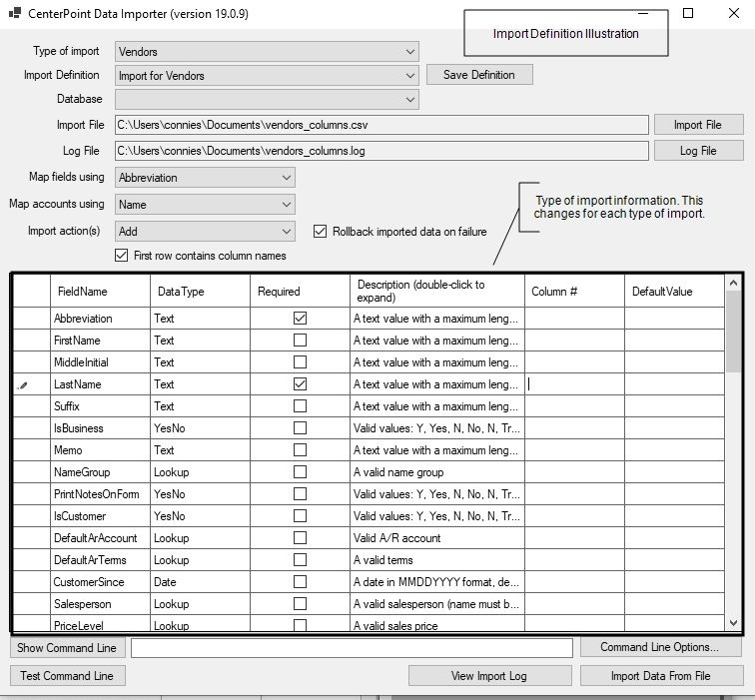Viewport: 755px width, 700px height.
Task: Check Required box for Memo
Action: tap(300, 450)
